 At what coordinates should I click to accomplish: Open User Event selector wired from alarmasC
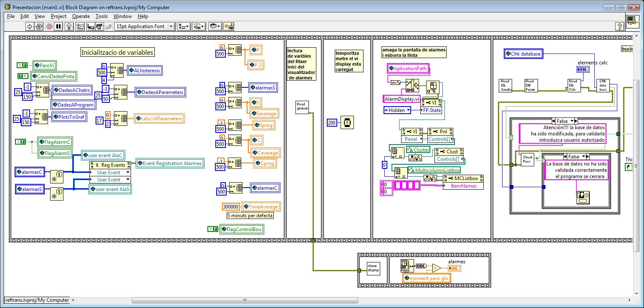(x=110, y=173)
